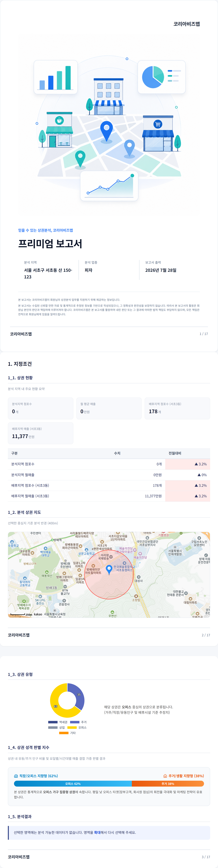Click the kakao logo on the map

click(x=38, y=614)
